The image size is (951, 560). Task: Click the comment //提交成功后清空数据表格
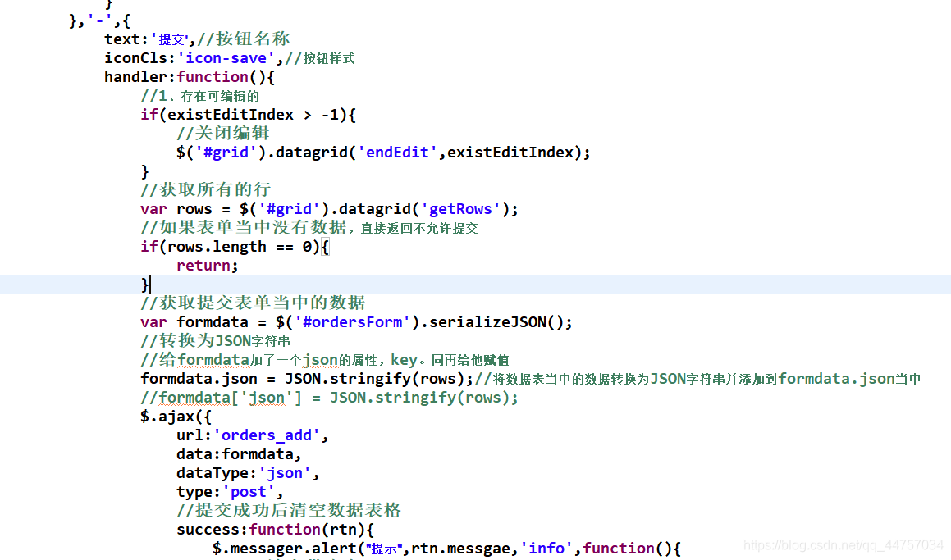(x=289, y=510)
